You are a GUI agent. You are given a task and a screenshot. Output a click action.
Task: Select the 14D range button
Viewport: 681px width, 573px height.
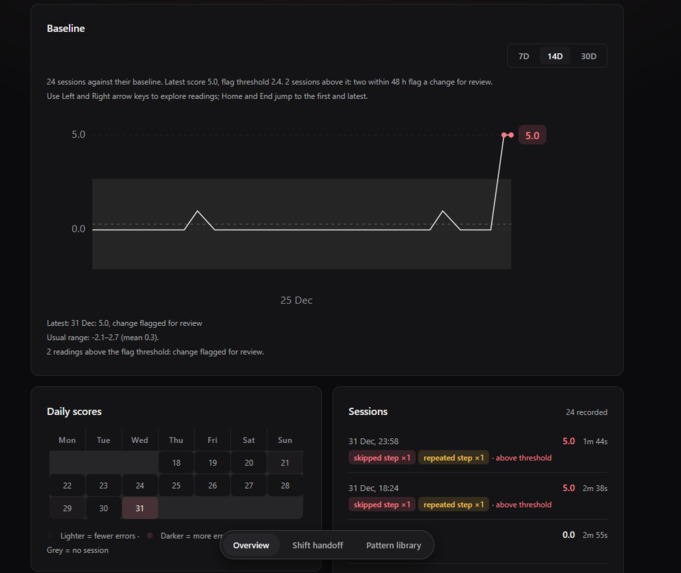555,56
